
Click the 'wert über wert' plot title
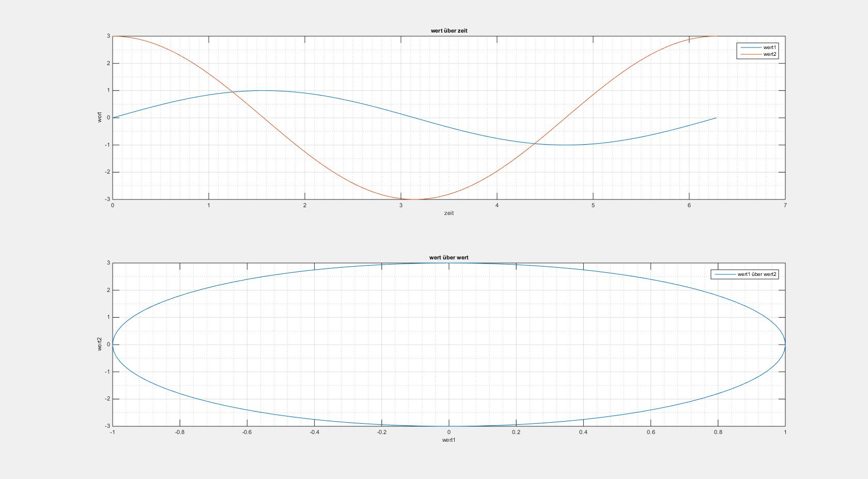click(448, 257)
